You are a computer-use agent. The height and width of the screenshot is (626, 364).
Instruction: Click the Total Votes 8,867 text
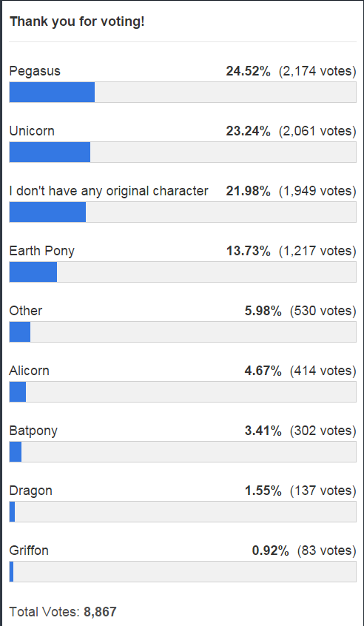[63, 612]
